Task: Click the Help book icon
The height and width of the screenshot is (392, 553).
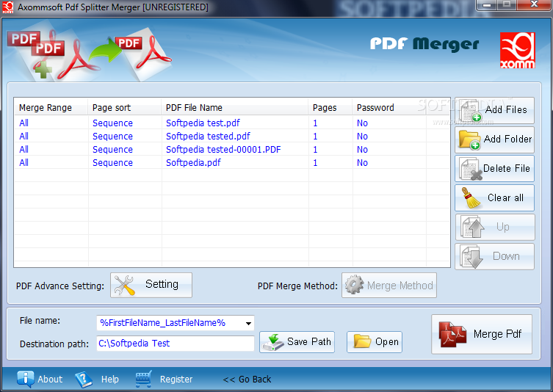Action: click(83, 380)
